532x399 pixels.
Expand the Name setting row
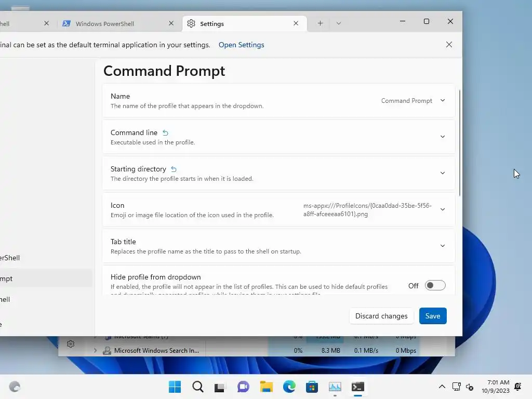(278, 101)
